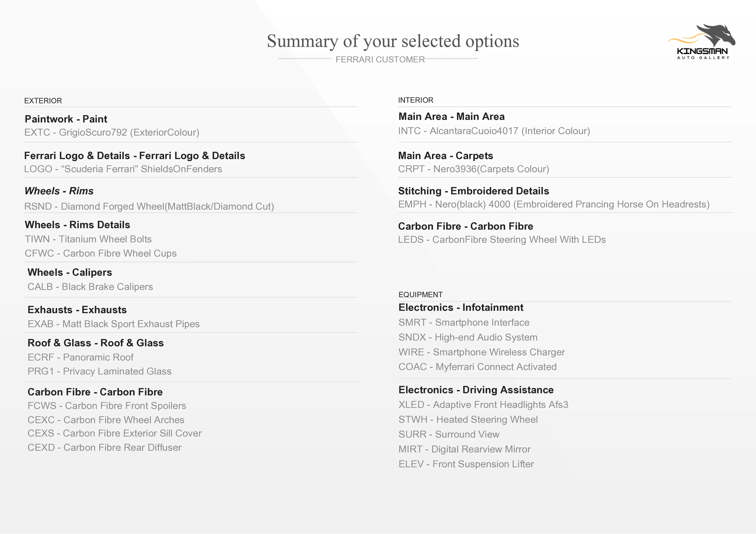Click the EQUIPMENT section label
Image resolution: width=756 pixels, height=534 pixels.
tap(421, 294)
